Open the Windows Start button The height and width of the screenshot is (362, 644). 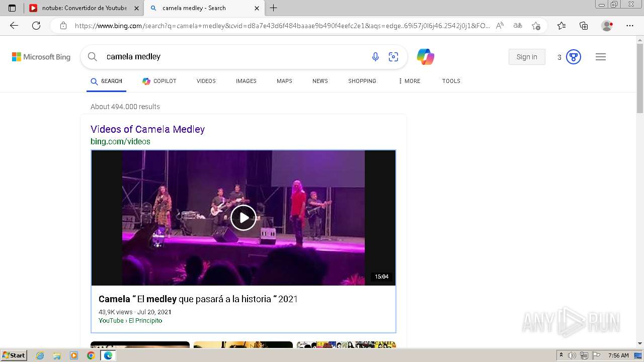coord(14,355)
